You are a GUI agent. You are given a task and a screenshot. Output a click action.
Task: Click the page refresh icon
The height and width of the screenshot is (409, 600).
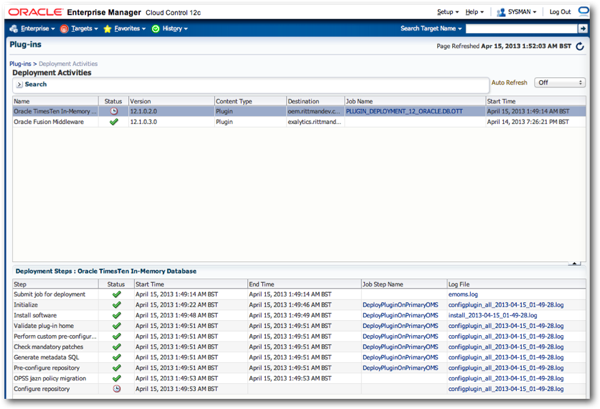tap(580, 46)
